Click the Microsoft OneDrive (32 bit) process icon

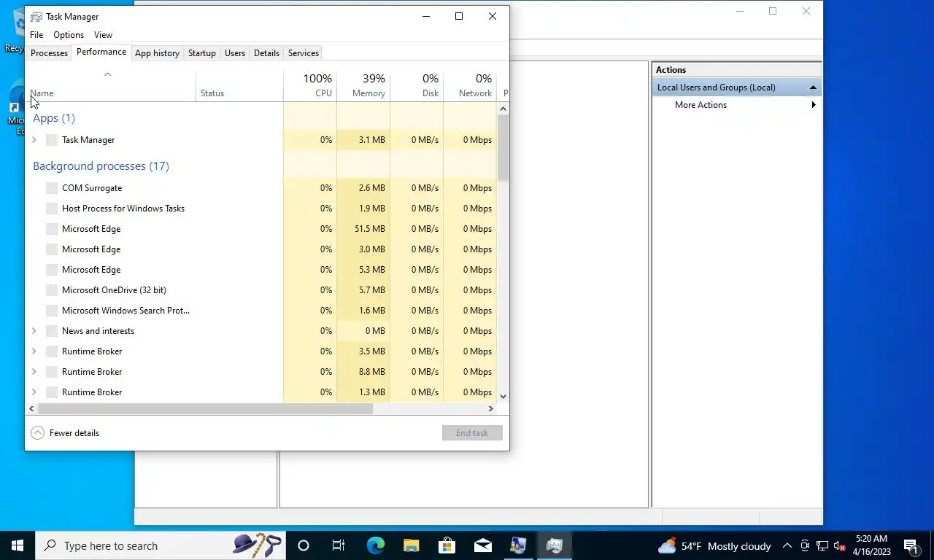tap(52, 290)
